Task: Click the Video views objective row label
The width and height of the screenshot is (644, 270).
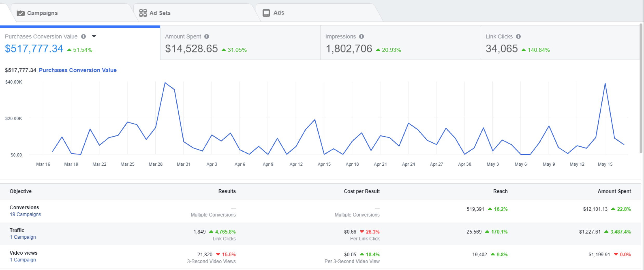Action: click(x=23, y=253)
